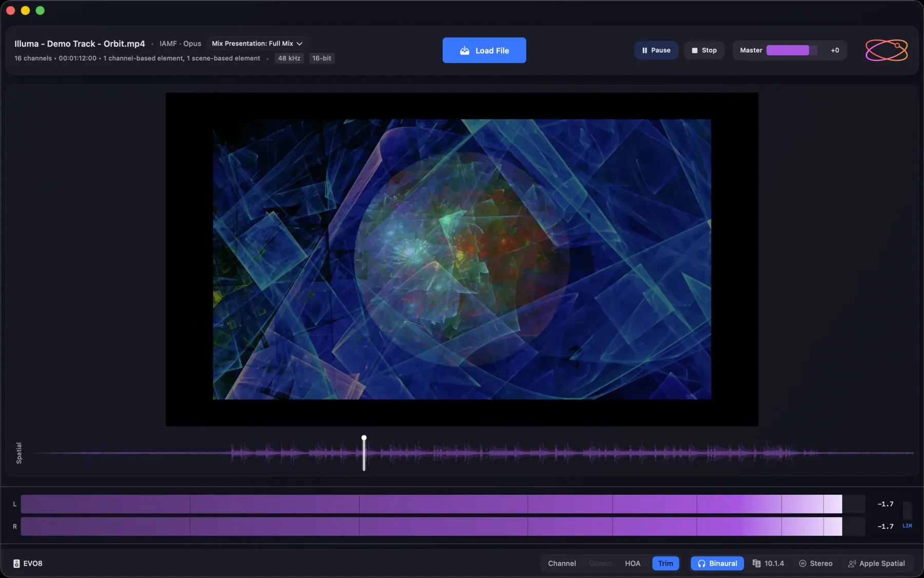Click the 48 kHz sample rate badge

pos(289,58)
